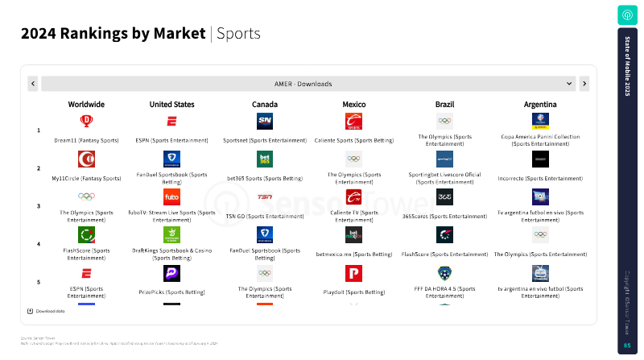Click the Copa America Panini Collection icon
The image size is (644, 360).
(x=540, y=122)
